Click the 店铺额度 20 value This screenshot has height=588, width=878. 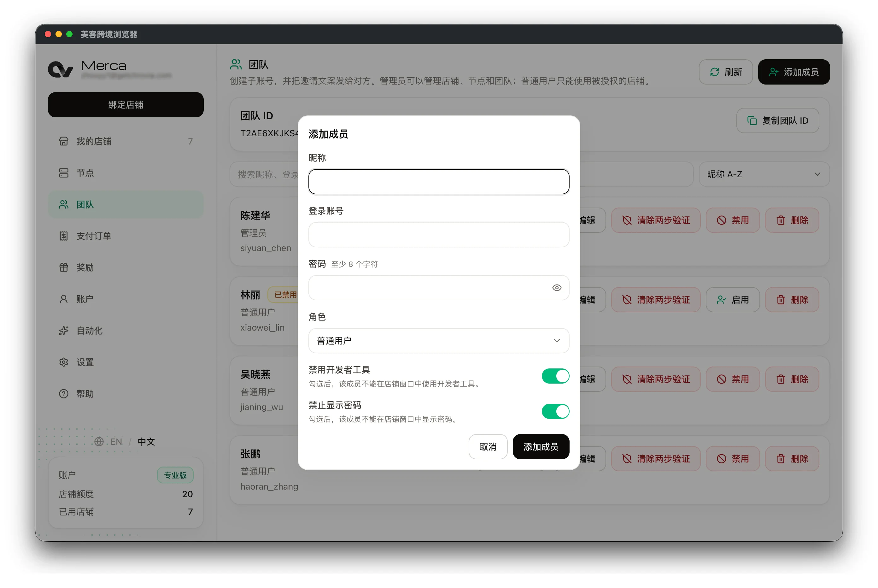[187, 494]
